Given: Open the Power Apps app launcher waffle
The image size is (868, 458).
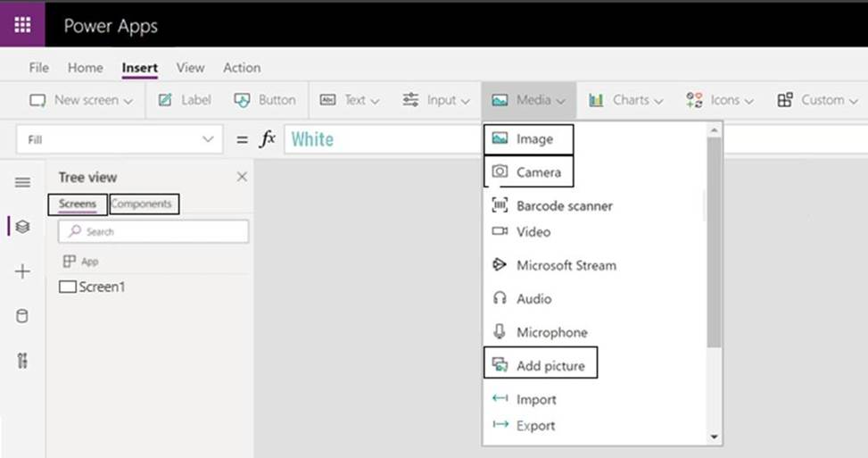Looking at the screenshot, I should tap(22, 25).
